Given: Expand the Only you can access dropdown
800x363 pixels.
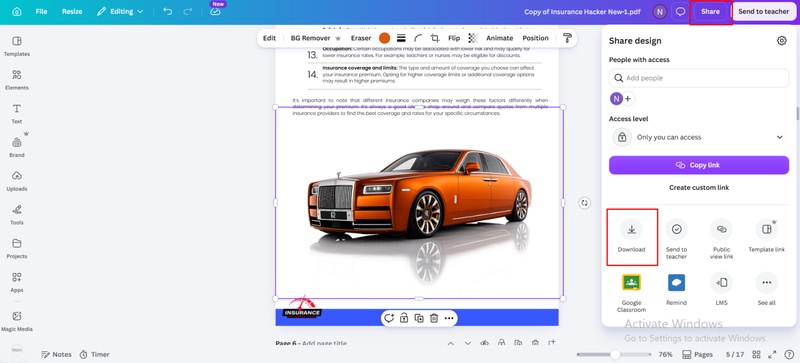Looking at the screenshot, I should pyautogui.click(x=699, y=137).
